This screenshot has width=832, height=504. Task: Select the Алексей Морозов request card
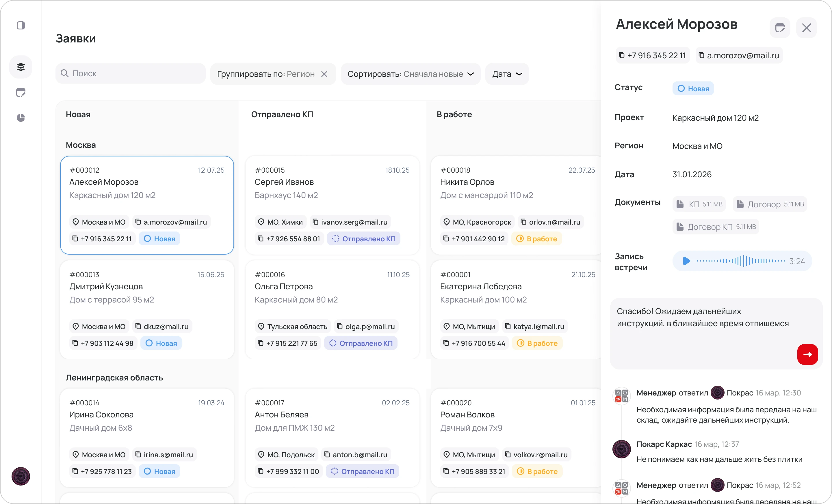tap(147, 205)
